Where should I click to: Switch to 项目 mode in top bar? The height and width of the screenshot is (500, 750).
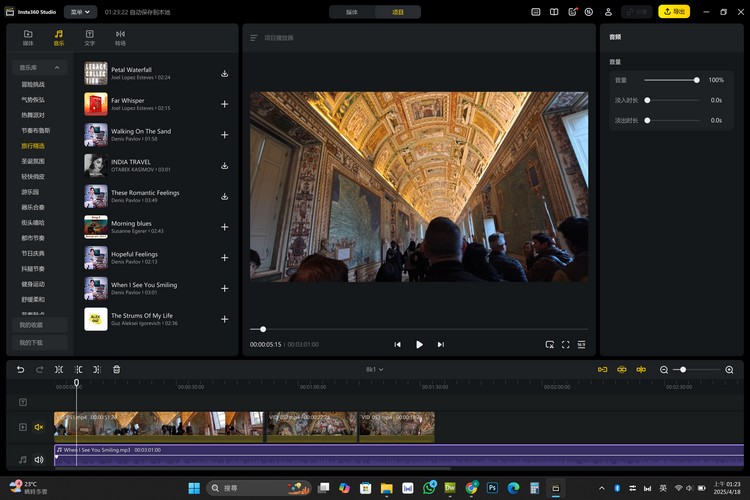tap(398, 12)
